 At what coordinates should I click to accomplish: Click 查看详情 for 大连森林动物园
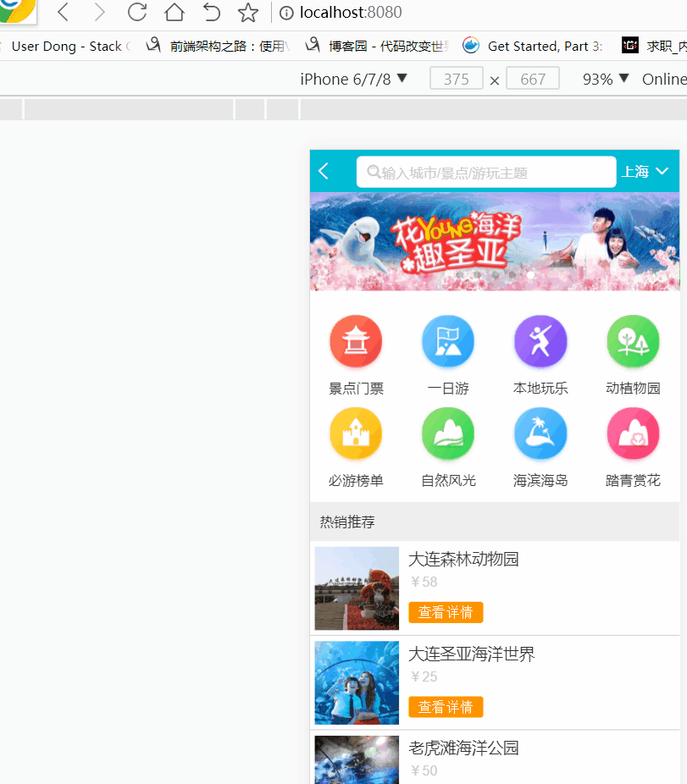click(446, 612)
